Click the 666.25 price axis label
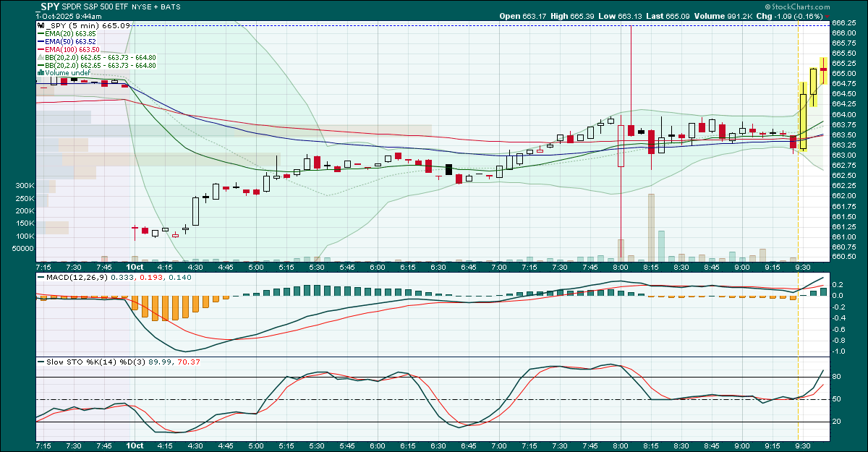868x452 pixels. click(x=843, y=23)
